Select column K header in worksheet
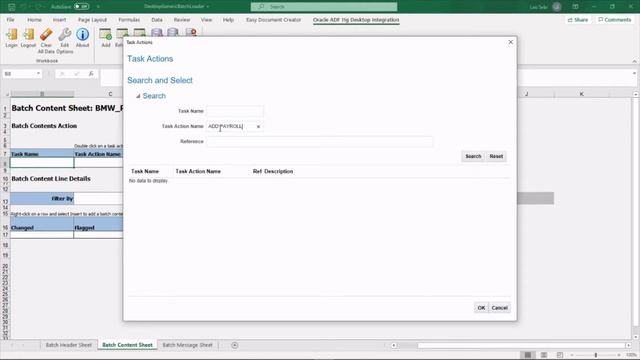Image resolution: width=640 pixels, height=360 pixels. click(x=581, y=94)
